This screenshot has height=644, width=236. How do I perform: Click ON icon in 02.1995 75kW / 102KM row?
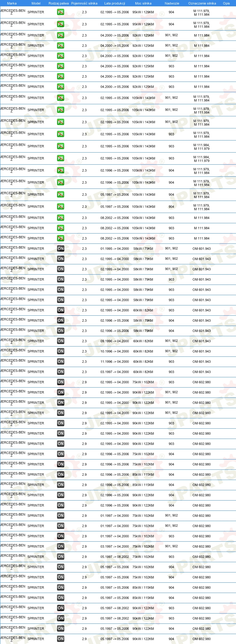(x=61, y=382)
